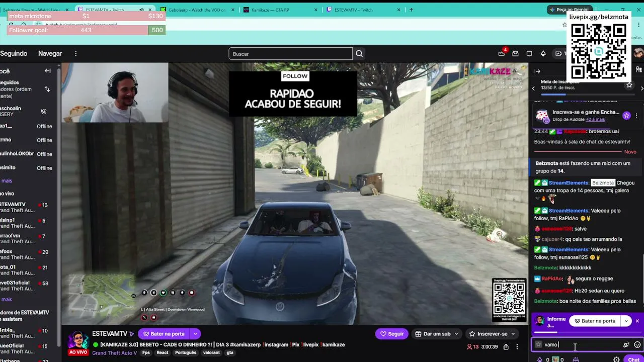Open the Grand Theft Auto V category link

pyautogui.click(x=114, y=353)
